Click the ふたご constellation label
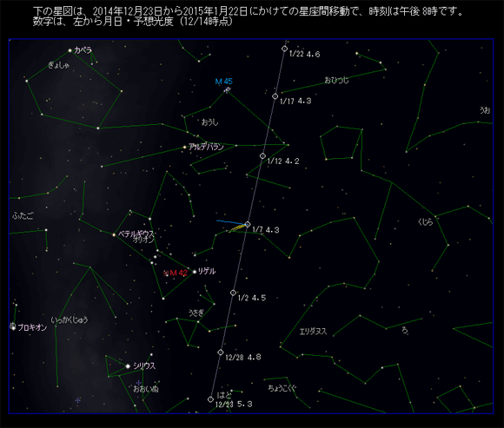This screenshot has width=504, height=428. tap(23, 216)
